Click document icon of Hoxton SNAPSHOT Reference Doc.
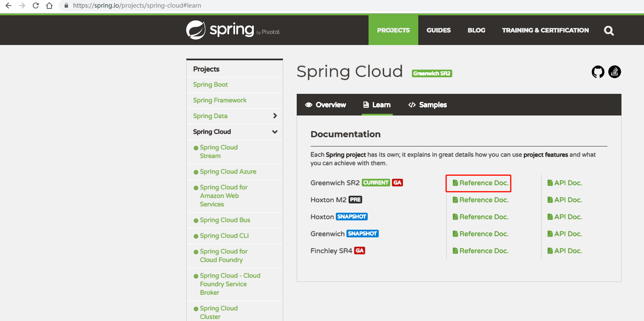 pyautogui.click(x=455, y=217)
